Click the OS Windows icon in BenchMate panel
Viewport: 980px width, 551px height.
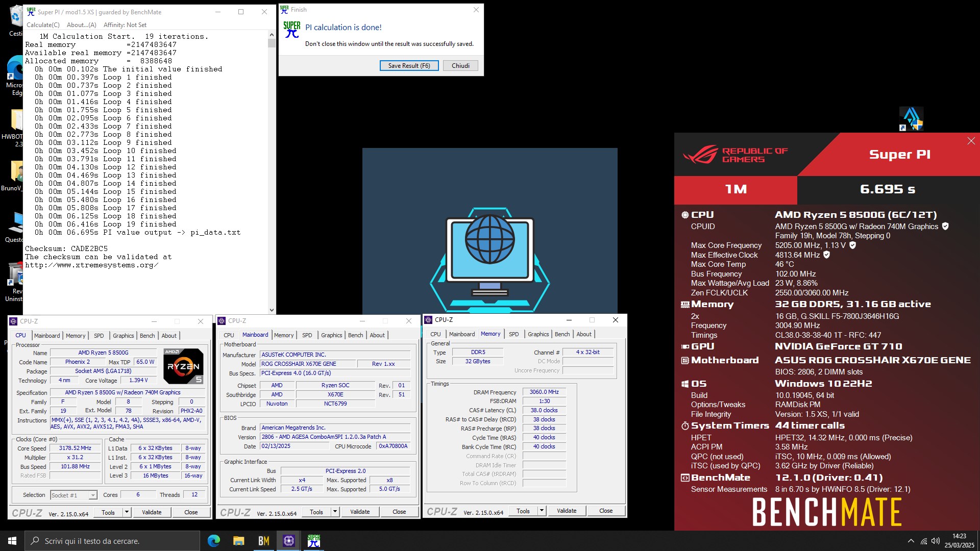click(x=685, y=384)
